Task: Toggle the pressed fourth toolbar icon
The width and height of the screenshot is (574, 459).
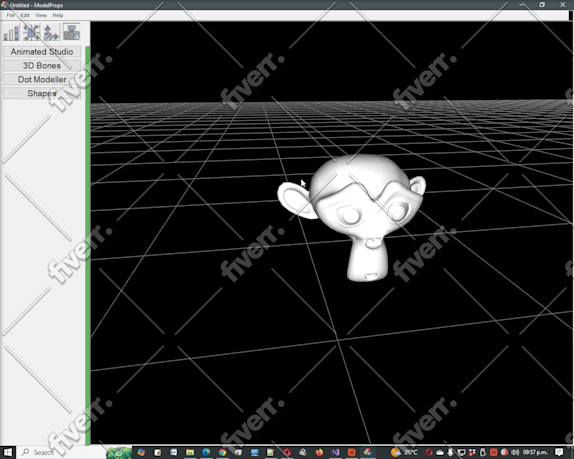Action: point(71,32)
